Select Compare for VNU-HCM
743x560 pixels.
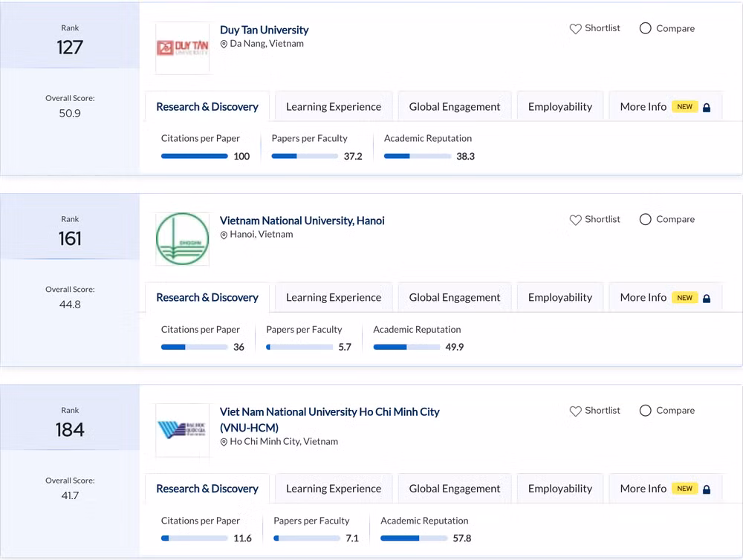pyautogui.click(x=645, y=411)
